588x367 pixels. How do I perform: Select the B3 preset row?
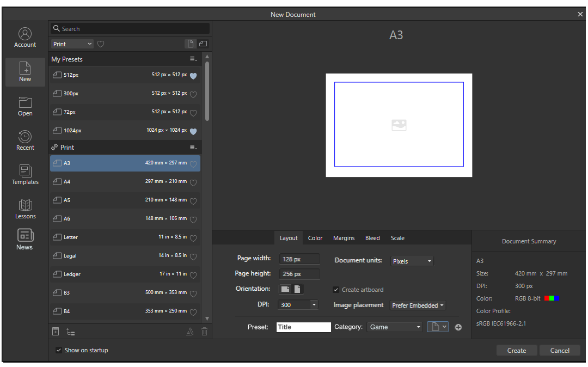click(125, 293)
